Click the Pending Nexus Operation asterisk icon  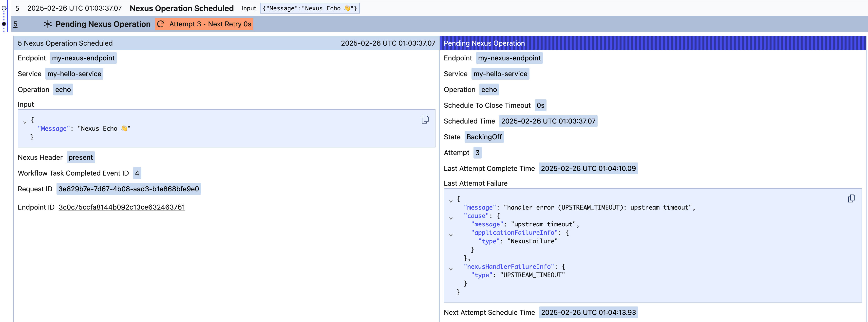click(x=48, y=24)
